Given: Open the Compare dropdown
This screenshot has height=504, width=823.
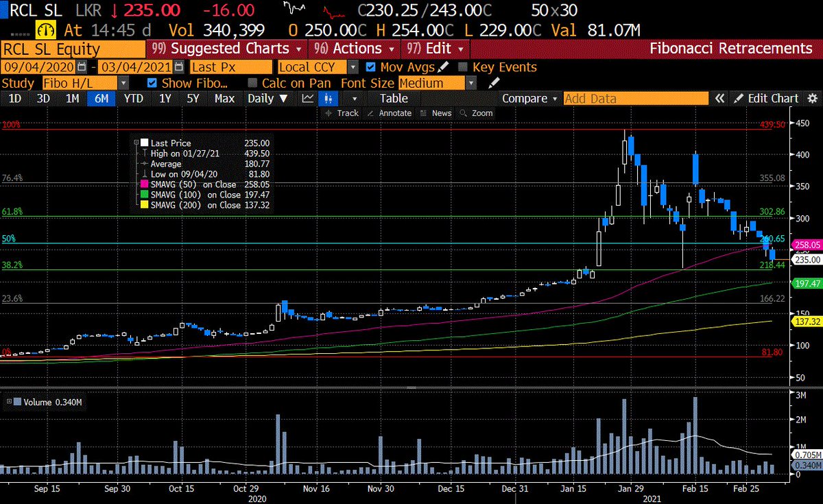Looking at the screenshot, I should coord(529,99).
